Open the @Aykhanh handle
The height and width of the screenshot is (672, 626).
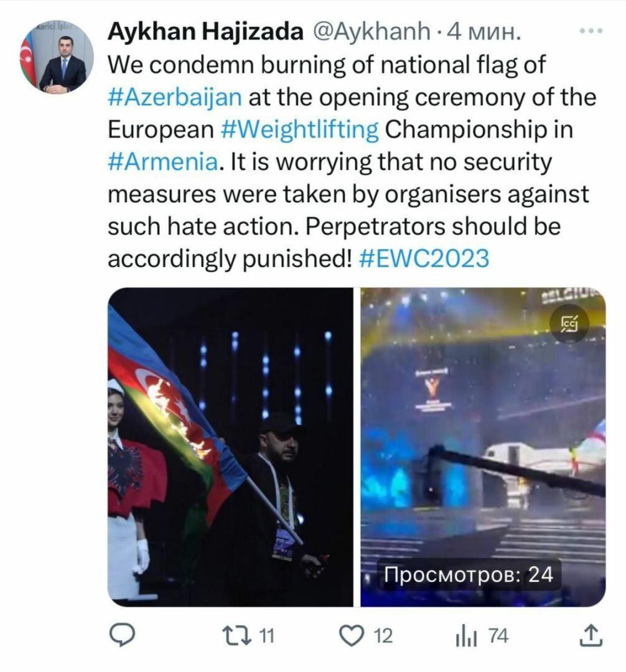click(x=371, y=32)
